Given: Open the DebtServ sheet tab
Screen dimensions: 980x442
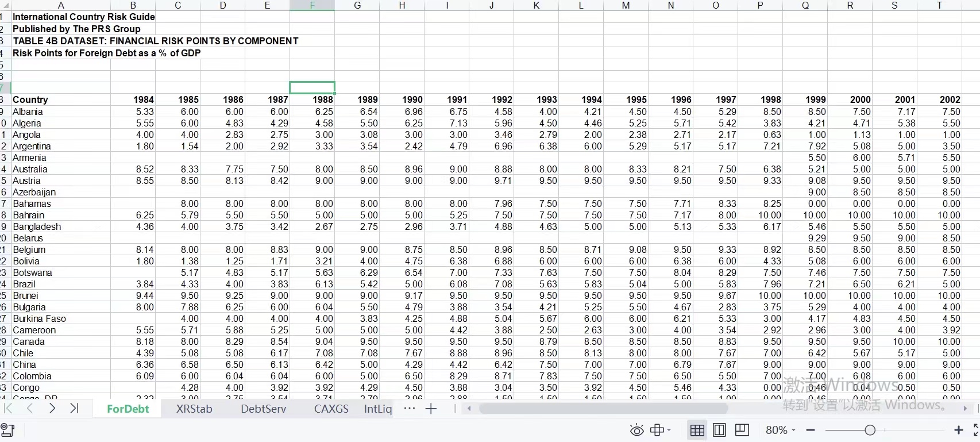Looking at the screenshot, I should pos(263,409).
